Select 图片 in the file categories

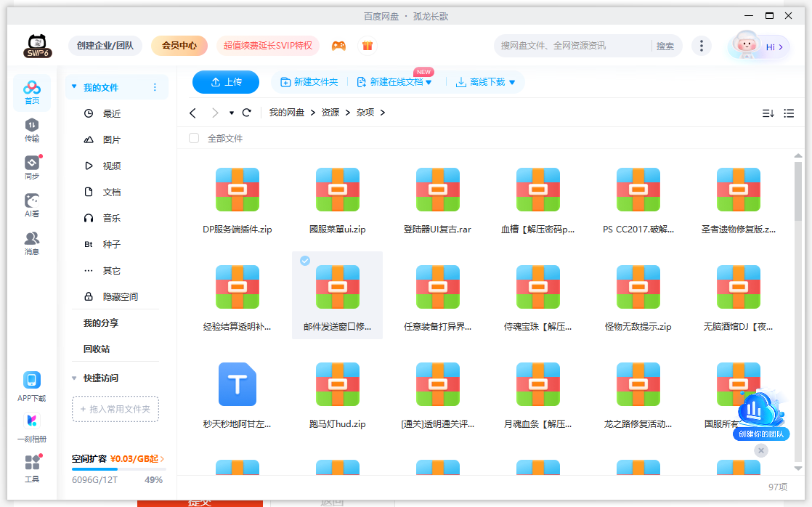(111, 139)
